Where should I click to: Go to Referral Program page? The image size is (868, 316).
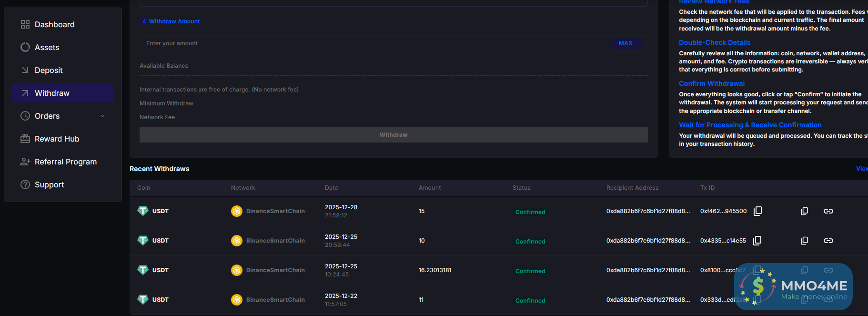pos(65,162)
